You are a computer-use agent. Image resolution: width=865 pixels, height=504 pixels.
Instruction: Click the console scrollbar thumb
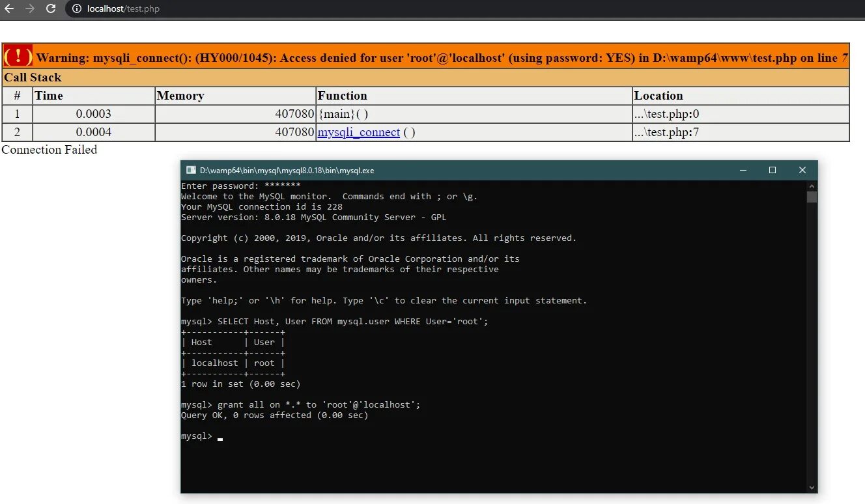point(812,197)
